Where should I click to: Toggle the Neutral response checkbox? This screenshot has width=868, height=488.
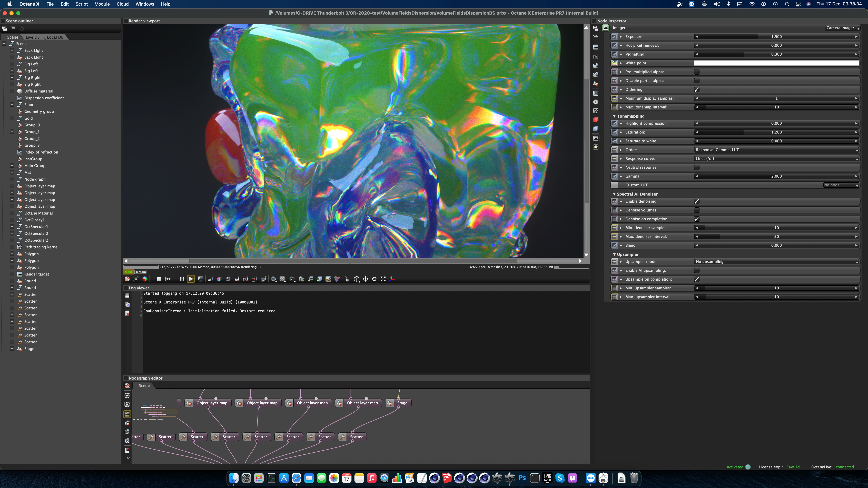696,167
